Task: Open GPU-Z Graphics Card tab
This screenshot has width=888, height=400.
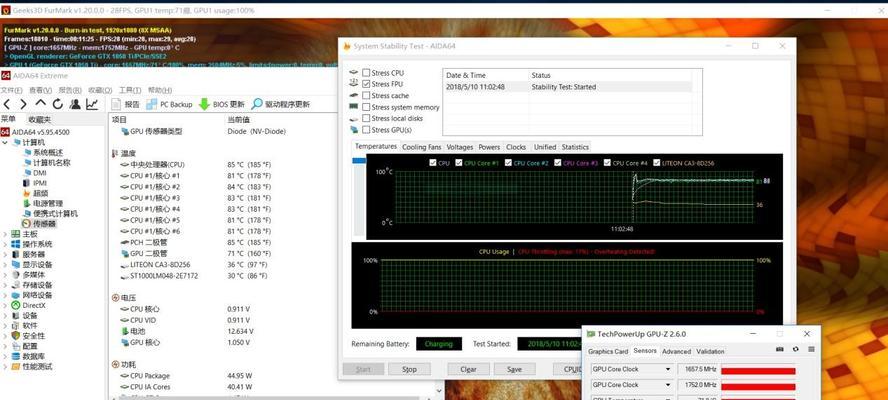Action: (608, 351)
